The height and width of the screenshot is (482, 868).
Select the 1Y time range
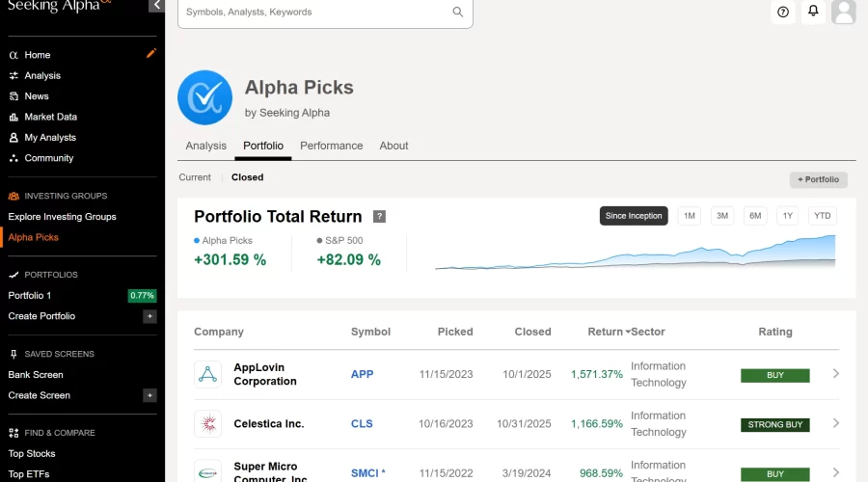tap(788, 216)
